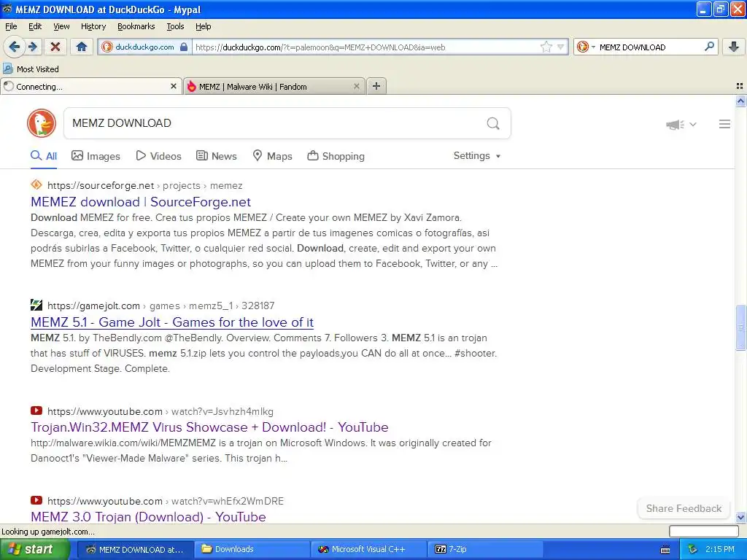Open the Windows start button
Screen dimensions: 747x560
[35, 549]
